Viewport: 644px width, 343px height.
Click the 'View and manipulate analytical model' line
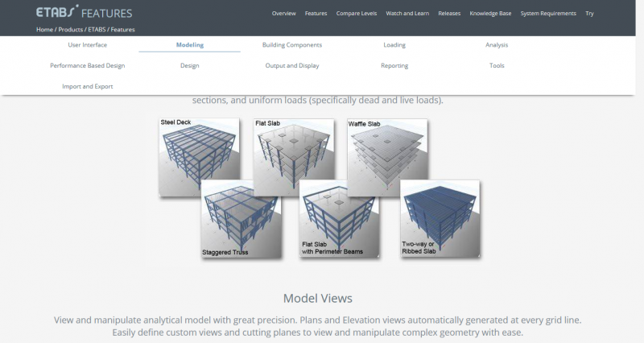[318, 320]
